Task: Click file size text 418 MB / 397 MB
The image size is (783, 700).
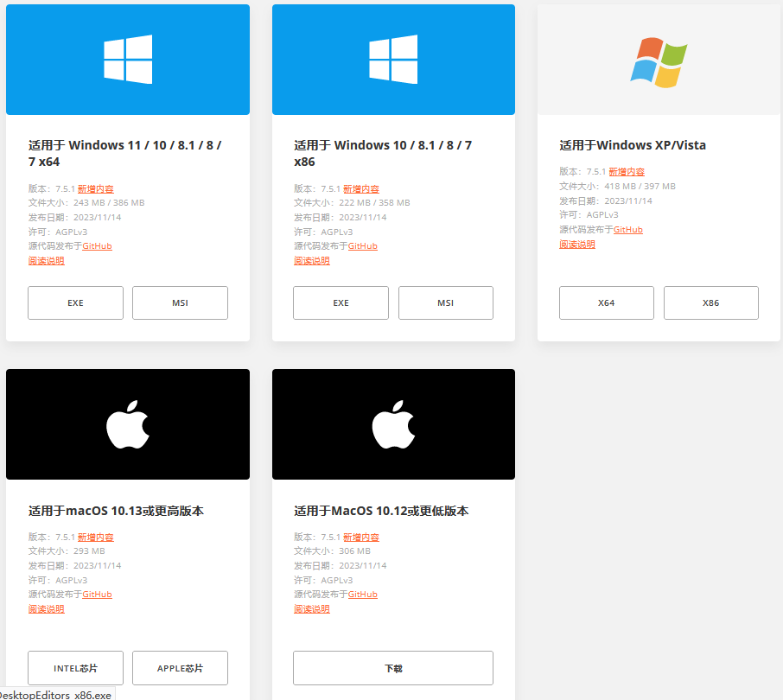Action: click(640, 186)
